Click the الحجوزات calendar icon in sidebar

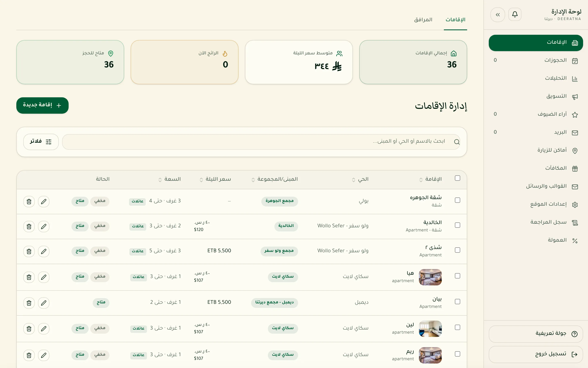[575, 61]
